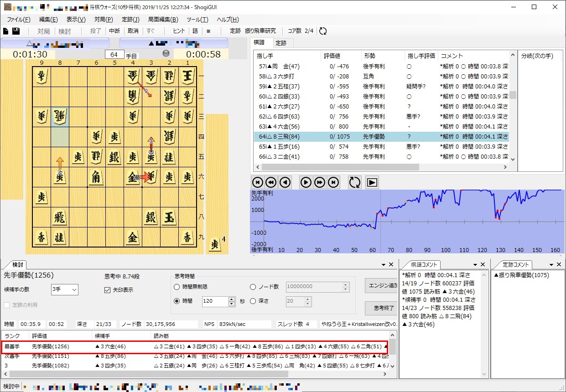This screenshot has width=566, height=392.
Task: Click the fast-forward several moves button
Action: pos(320,182)
